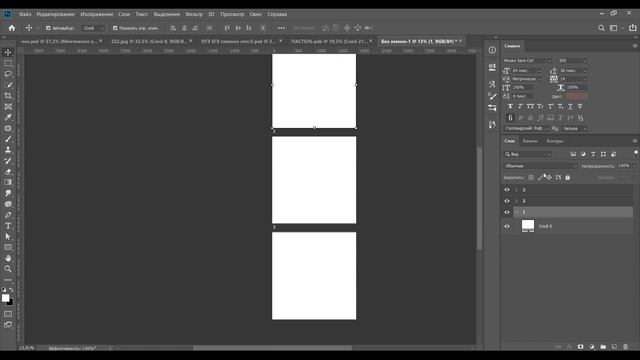Add a layer mask

point(580,347)
